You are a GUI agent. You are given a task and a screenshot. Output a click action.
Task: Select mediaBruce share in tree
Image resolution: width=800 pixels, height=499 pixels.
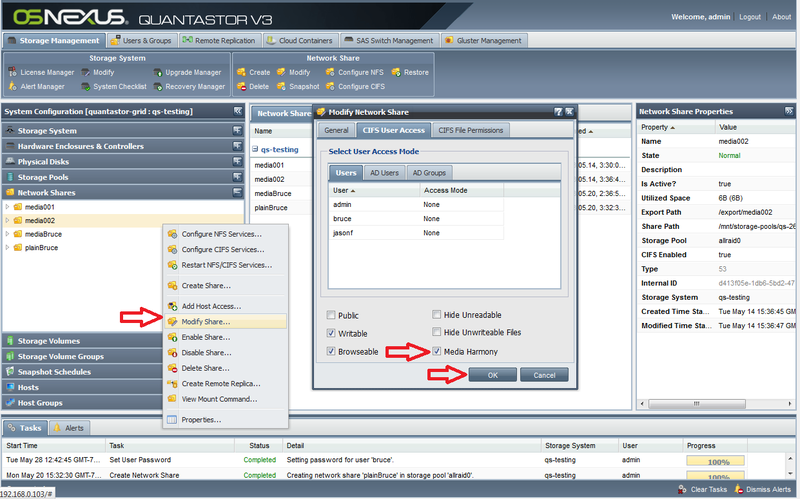pyautogui.click(x=43, y=234)
